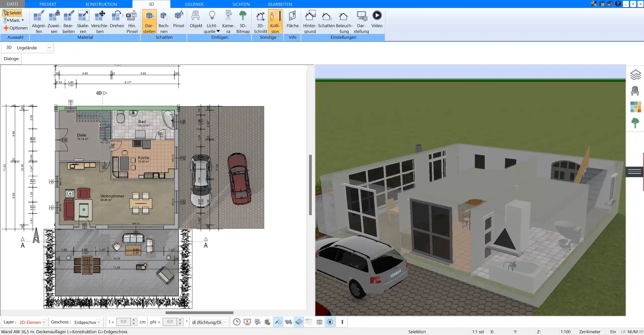This screenshot has width=644, height=335.
Task: Click the clock icon in bottom toolbar
Action: click(x=237, y=322)
